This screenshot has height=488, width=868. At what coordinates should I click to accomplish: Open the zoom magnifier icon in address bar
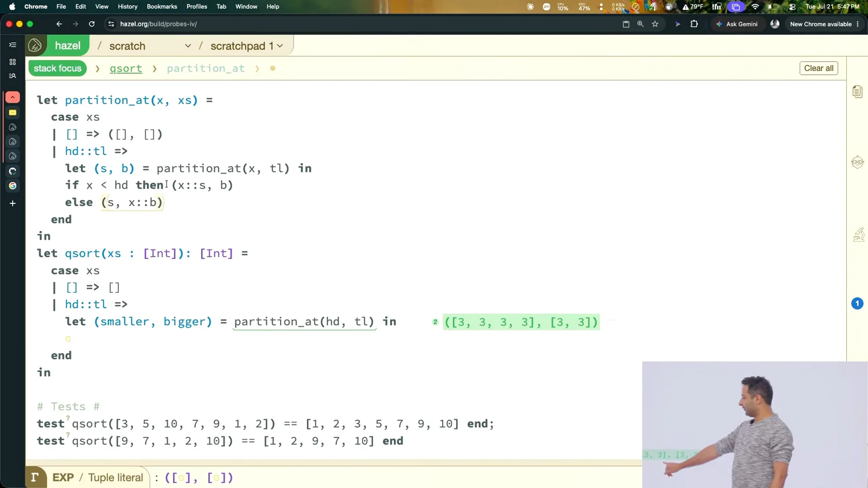point(640,24)
